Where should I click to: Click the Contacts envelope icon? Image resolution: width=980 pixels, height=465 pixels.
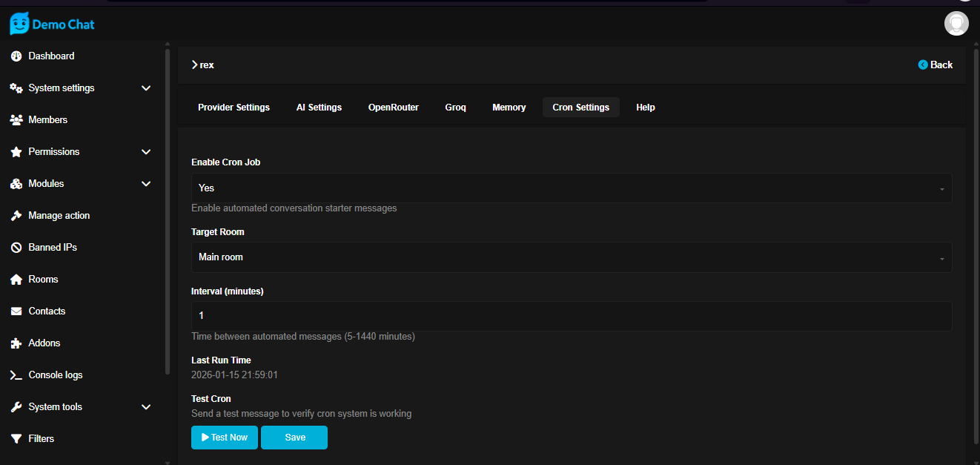16,311
